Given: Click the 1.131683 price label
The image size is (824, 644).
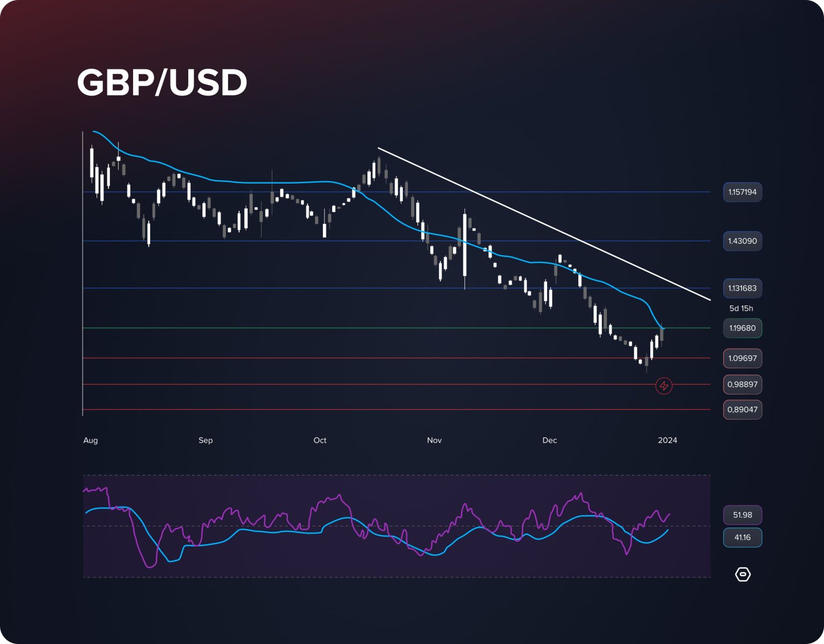Looking at the screenshot, I should click(x=742, y=288).
